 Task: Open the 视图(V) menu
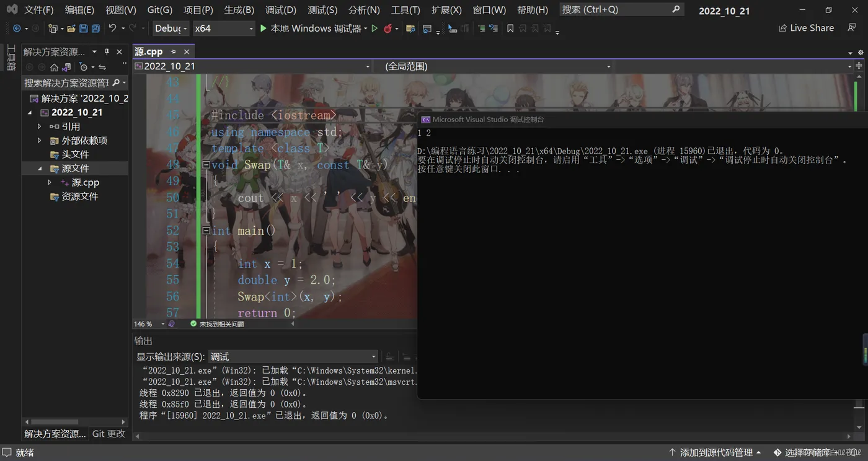121,10
